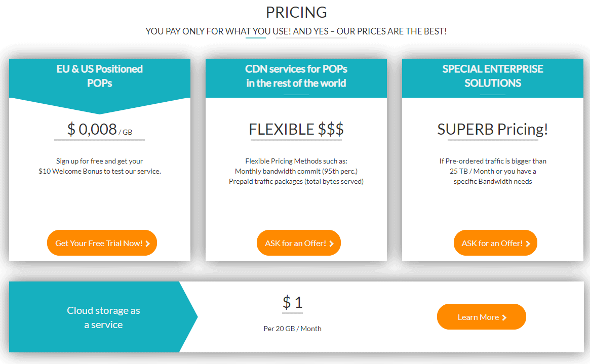Click the FLEXIBLE $$$ heading
590x364 pixels.
point(296,130)
